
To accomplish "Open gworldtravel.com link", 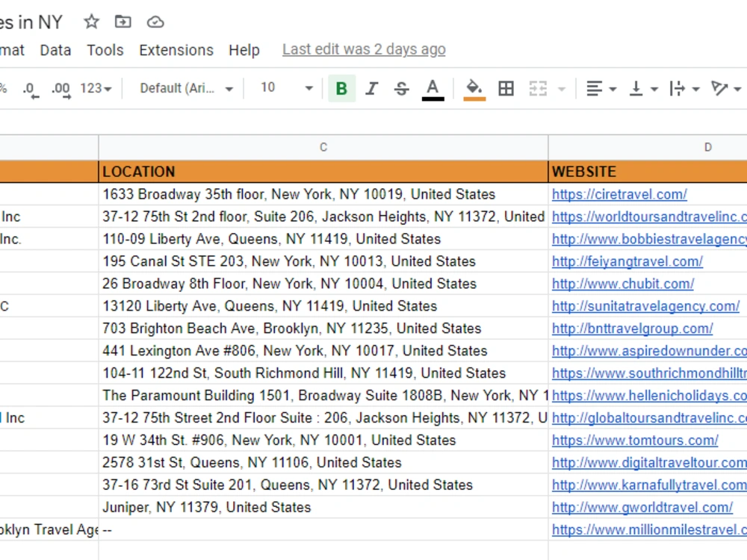I will [642, 508].
